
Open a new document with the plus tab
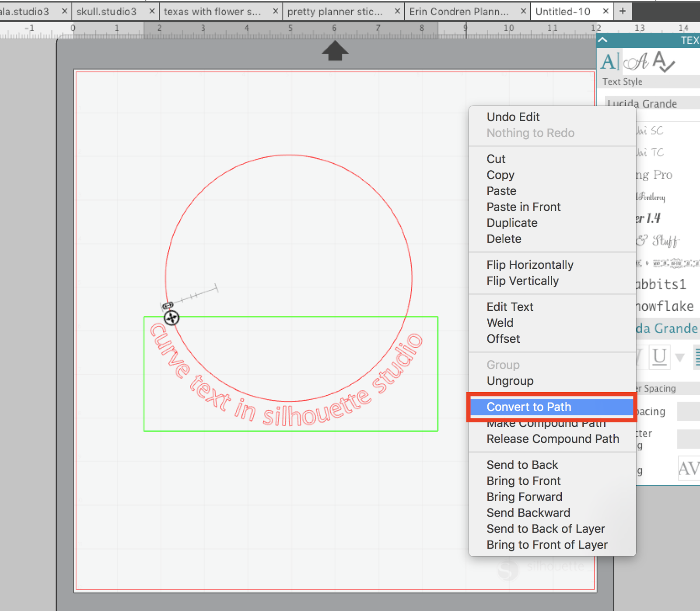622,11
